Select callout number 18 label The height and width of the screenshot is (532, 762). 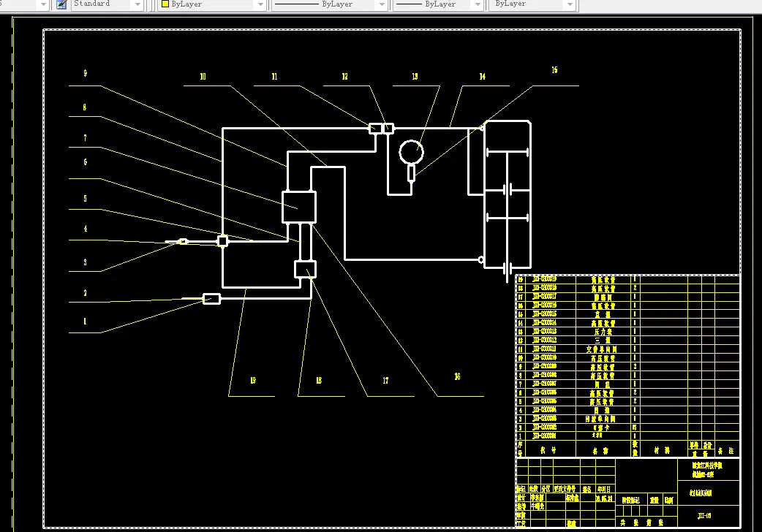(x=319, y=381)
